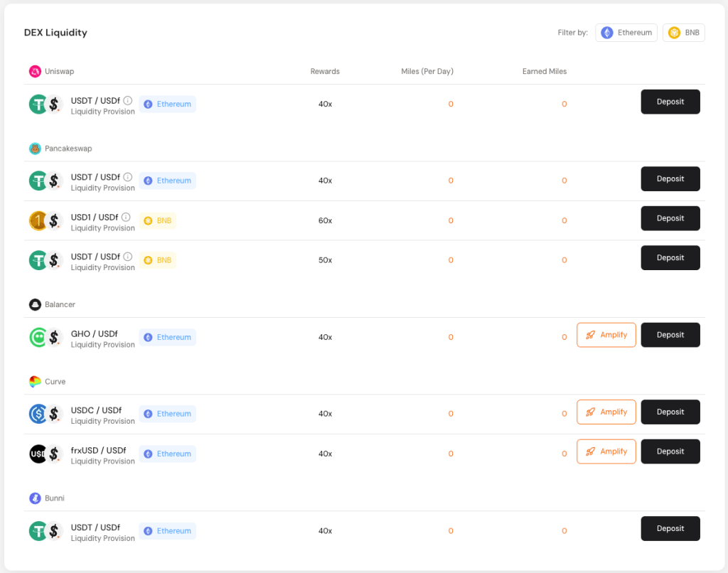Click the Bunni protocol logo icon
Image resolution: width=728 pixels, height=573 pixels.
tap(35, 498)
